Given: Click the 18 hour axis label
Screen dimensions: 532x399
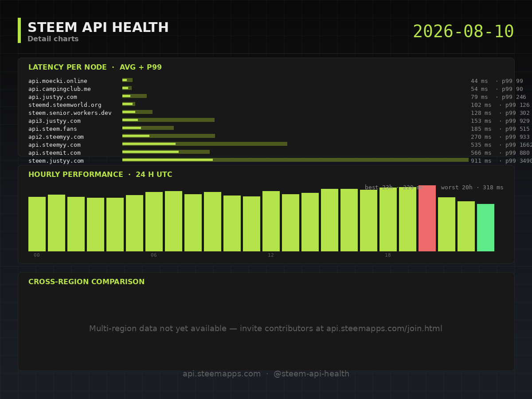Looking at the screenshot, I should [388, 255].
